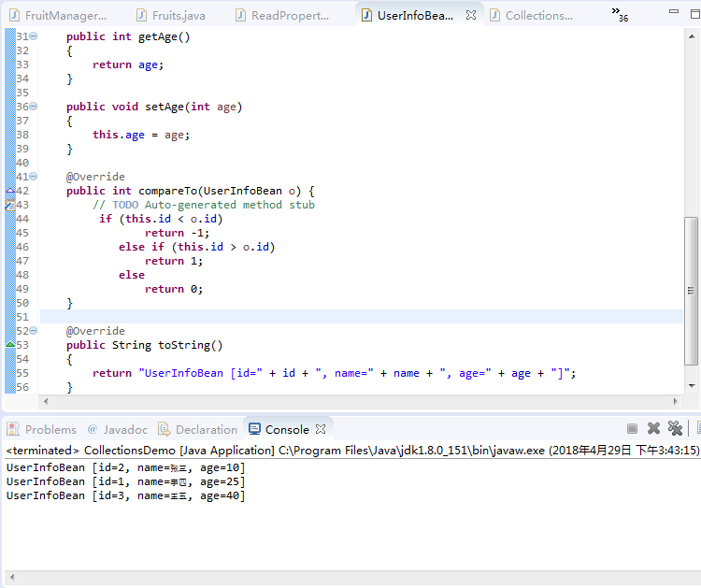The height and width of the screenshot is (588, 701).
Task: Select the UserInfoBea... editor tab
Action: click(x=408, y=16)
